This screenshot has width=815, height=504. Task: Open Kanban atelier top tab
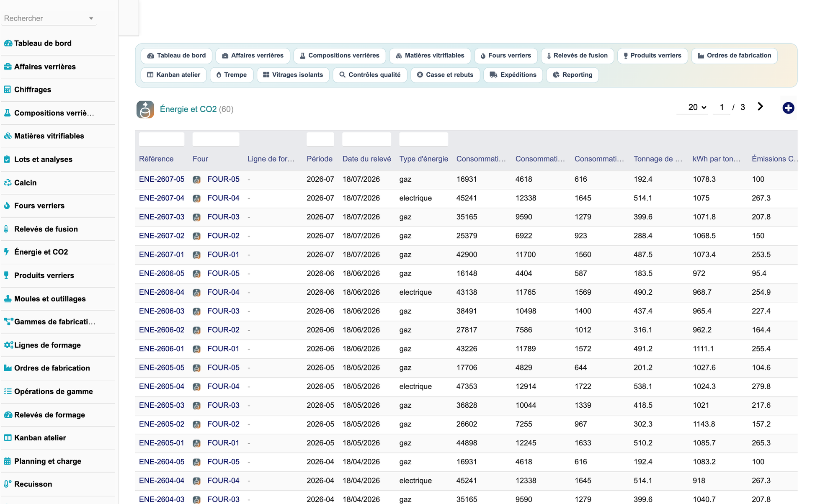173,75
